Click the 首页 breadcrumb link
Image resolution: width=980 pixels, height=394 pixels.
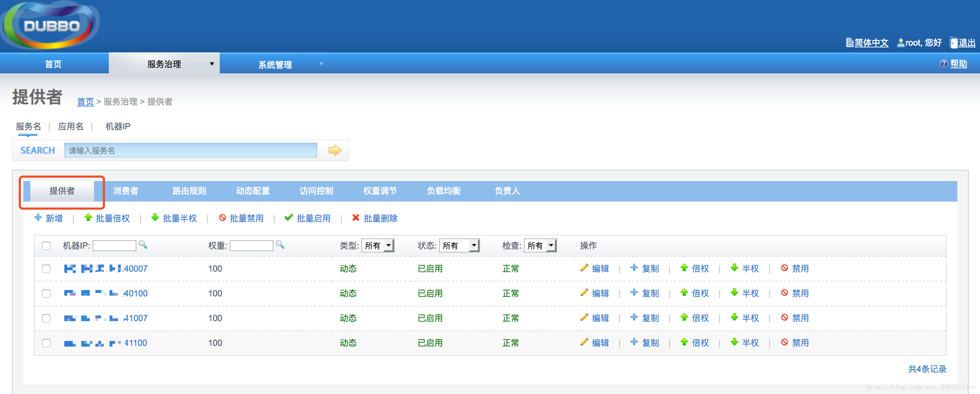pyautogui.click(x=85, y=102)
